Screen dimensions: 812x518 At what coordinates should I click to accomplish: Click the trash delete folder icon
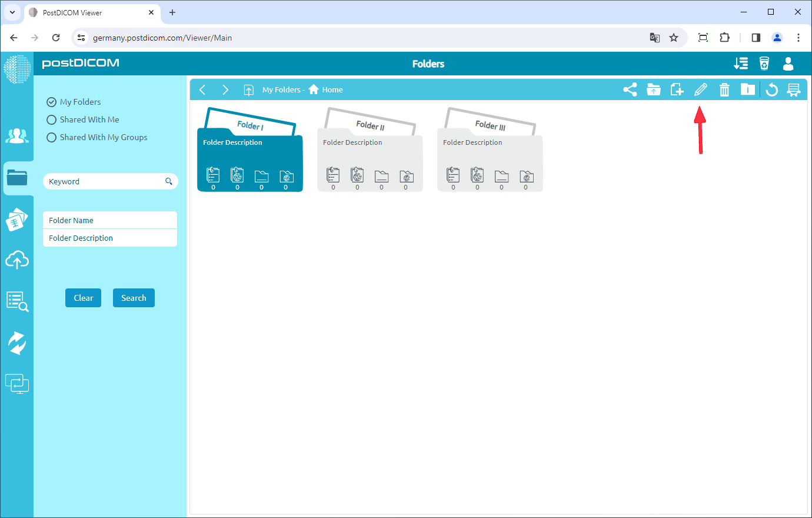click(724, 89)
